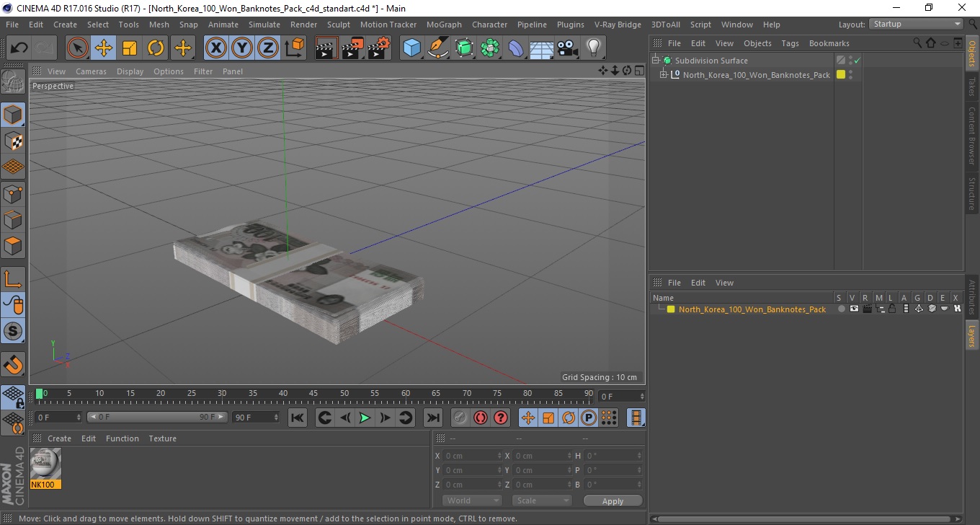Click the Make Editable icon

tap(13, 82)
